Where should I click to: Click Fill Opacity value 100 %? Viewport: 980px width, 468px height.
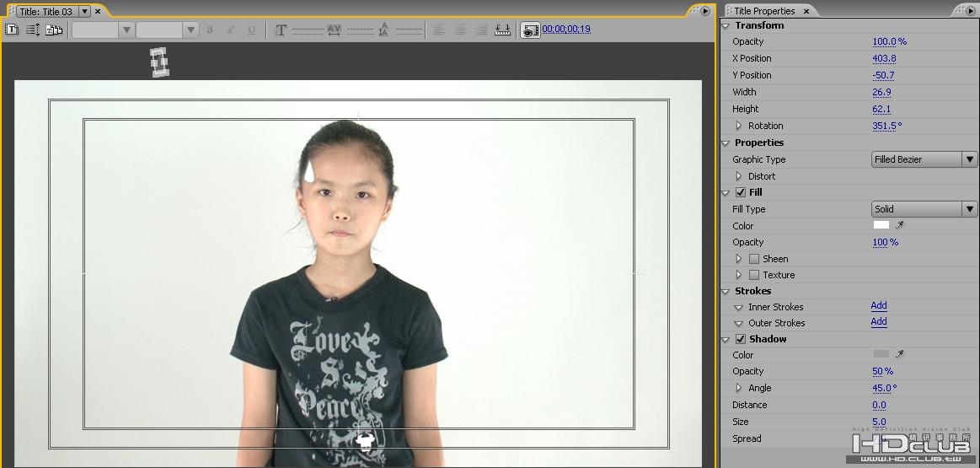click(x=885, y=243)
